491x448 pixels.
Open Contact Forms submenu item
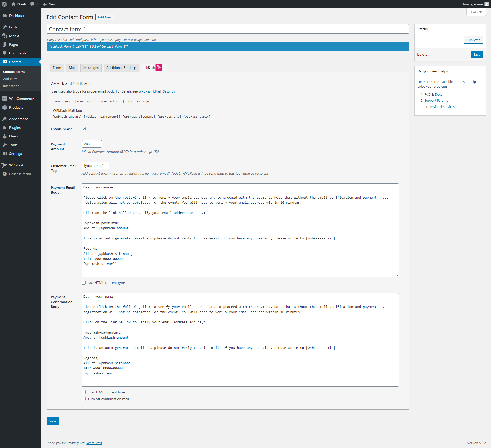[x=14, y=72]
